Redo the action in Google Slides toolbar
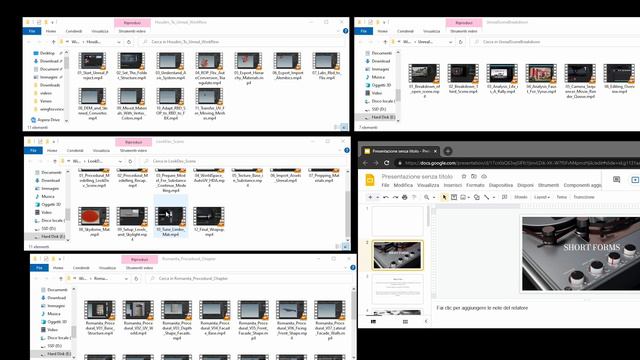640x360 pixels. pyautogui.click(x=395, y=197)
